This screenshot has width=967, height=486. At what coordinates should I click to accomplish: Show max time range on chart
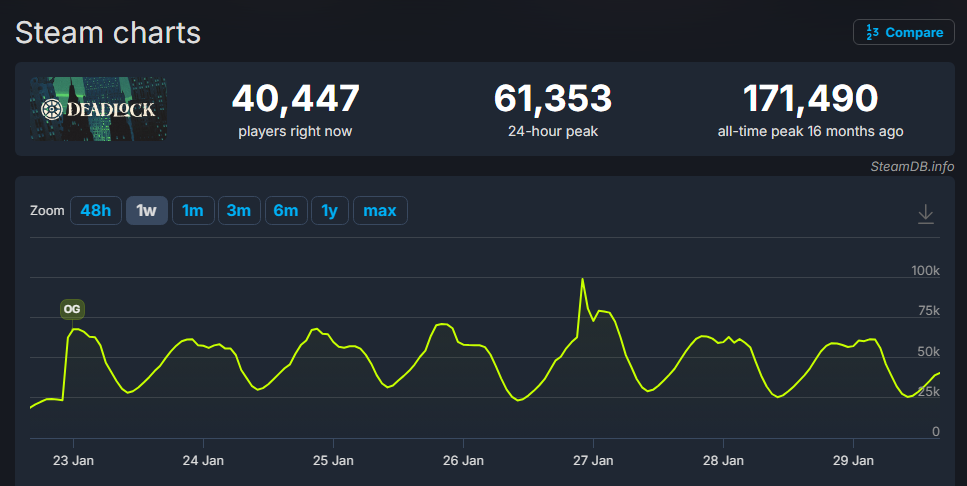(380, 210)
